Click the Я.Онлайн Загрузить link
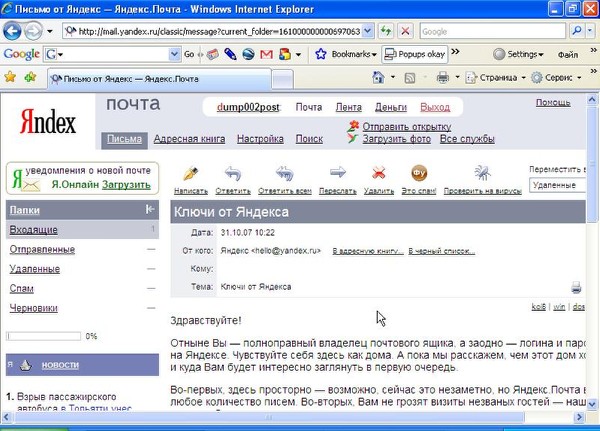Screen dimensions: 600x431 (x=126, y=184)
